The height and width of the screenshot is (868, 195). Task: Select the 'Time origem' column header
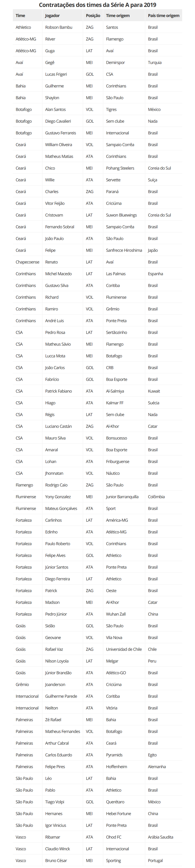pyautogui.click(x=118, y=15)
